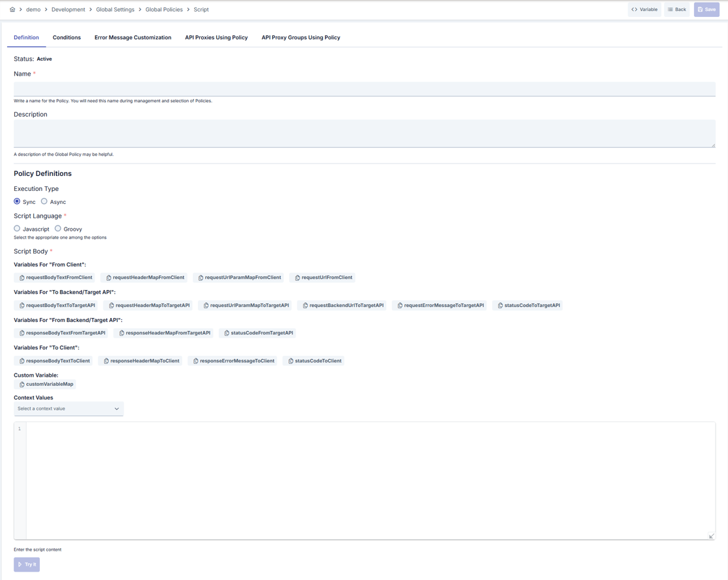Viewport: 728px width, 580px height.
Task: Open API Proxies Using Policy tab
Action: coord(216,37)
